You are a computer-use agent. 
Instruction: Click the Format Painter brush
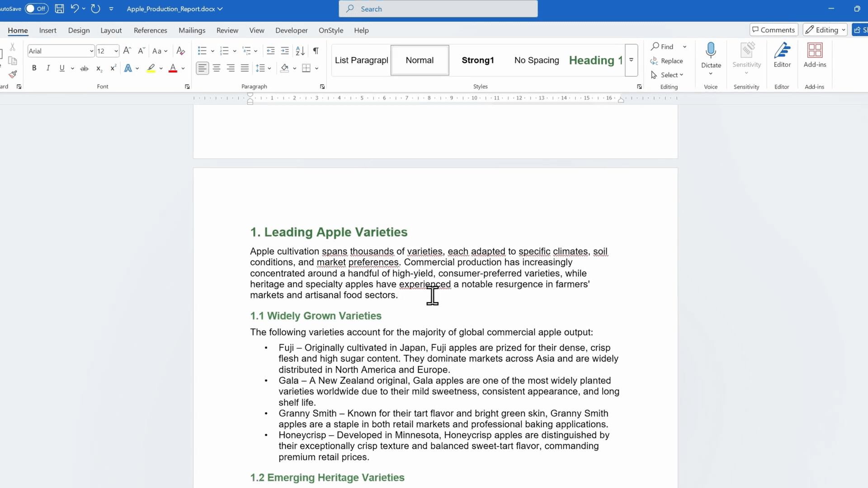point(13,74)
